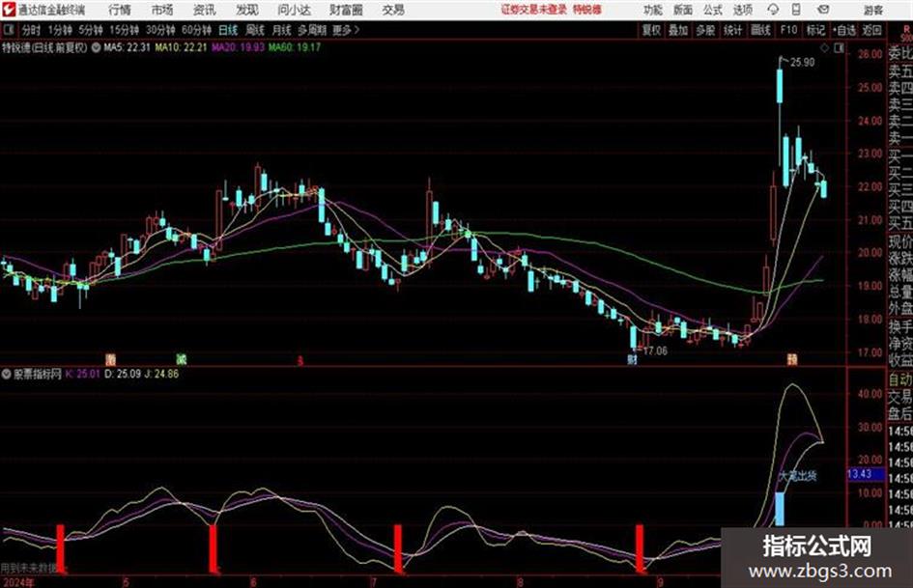The image size is (913, 588).
Task: Click the 财 marker near the 17.06 low
Action: coord(633,359)
